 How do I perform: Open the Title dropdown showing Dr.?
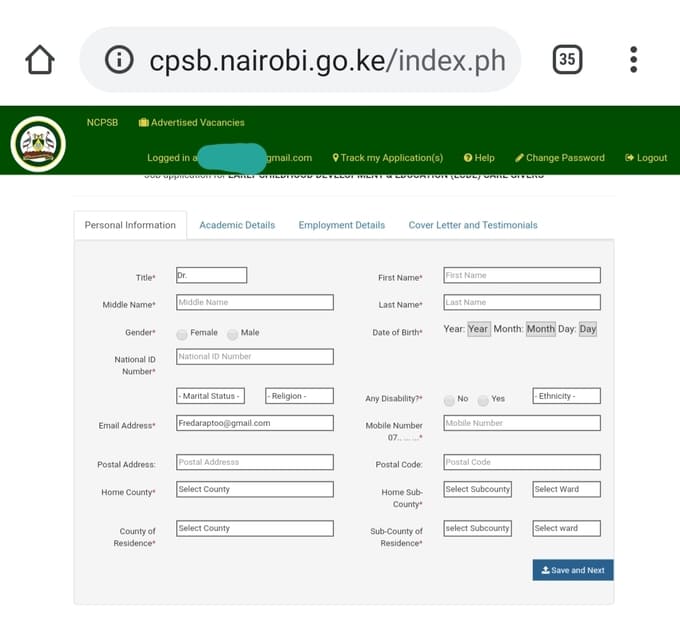point(212,275)
